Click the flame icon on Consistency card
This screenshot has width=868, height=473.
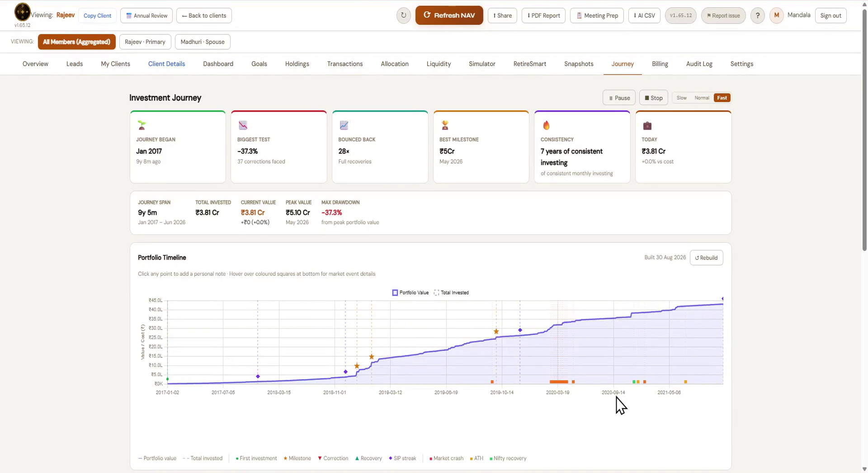(x=546, y=125)
